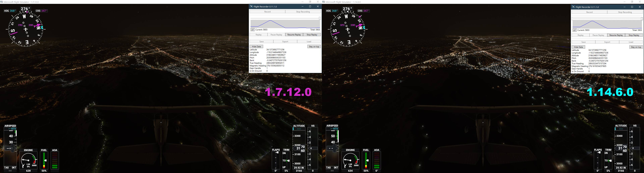644x173 pixels.
Task: Click the x1 speed button in the 1.14.6.0 recorder
Action: point(575,30)
